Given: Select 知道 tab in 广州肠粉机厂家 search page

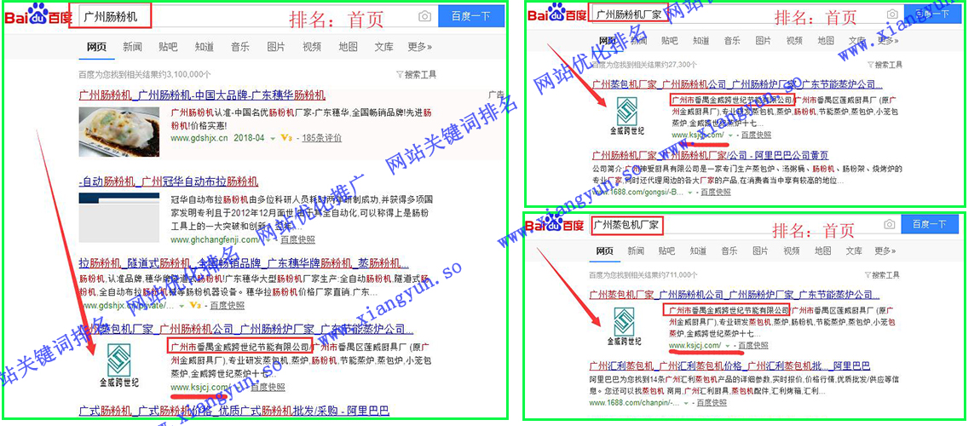Looking at the screenshot, I should (700, 41).
